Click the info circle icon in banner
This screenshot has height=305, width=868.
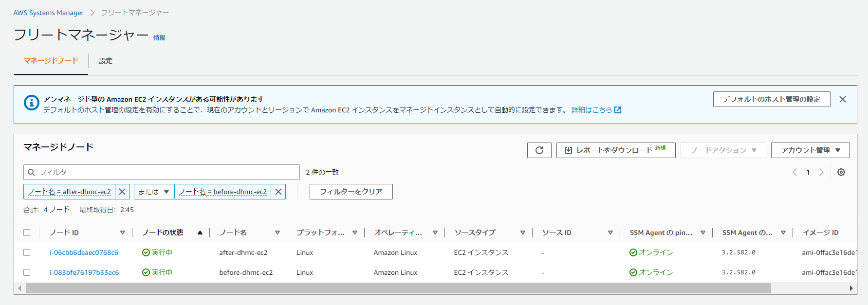[x=32, y=103]
